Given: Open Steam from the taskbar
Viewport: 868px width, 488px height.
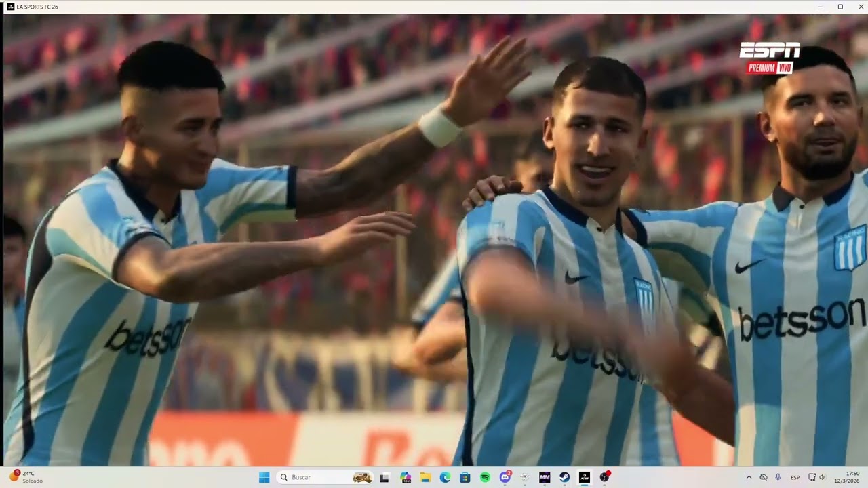Looking at the screenshot, I should pos(564,477).
